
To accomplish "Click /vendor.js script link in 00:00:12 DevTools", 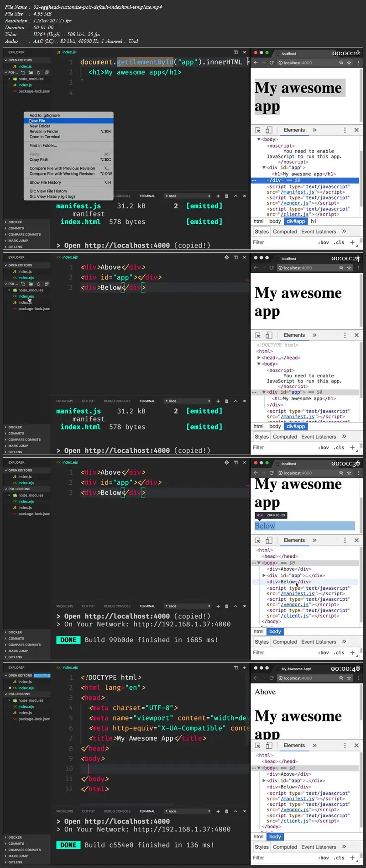I will point(294,203).
